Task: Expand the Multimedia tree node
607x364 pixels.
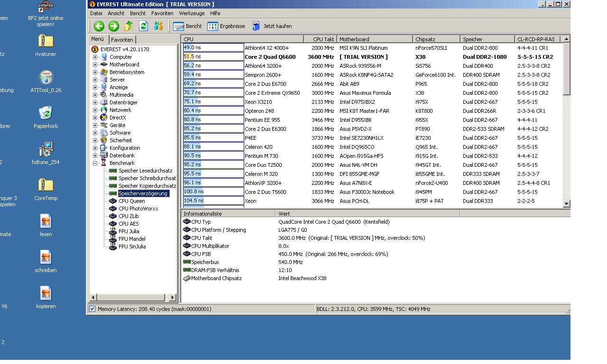Action: pyautogui.click(x=95, y=95)
